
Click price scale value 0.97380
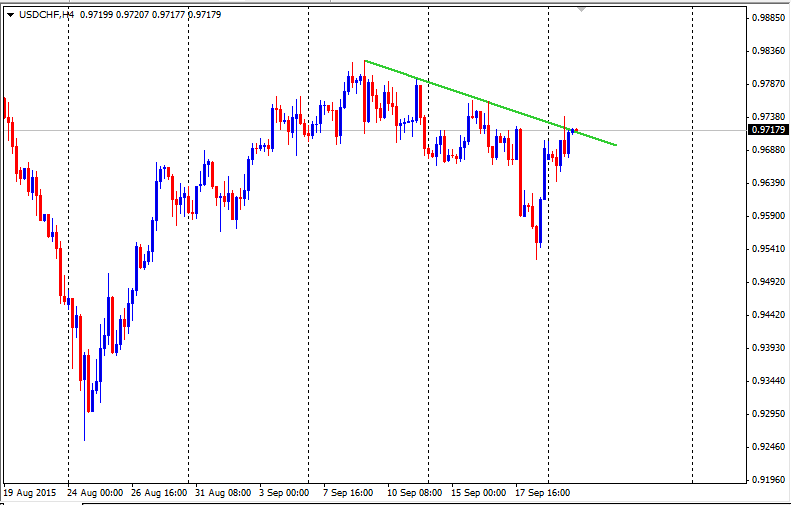[768, 117]
